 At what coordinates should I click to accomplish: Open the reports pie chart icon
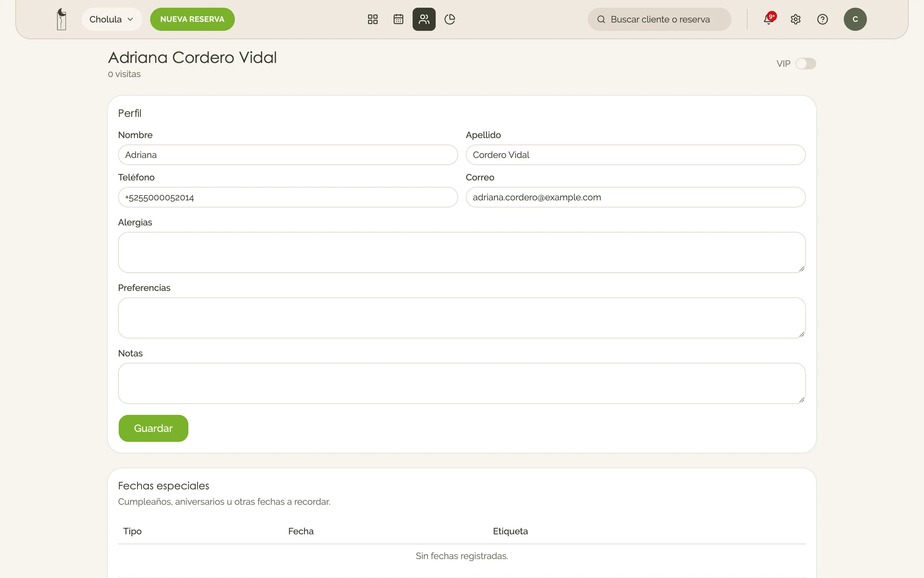pyautogui.click(x=450, y=19)
